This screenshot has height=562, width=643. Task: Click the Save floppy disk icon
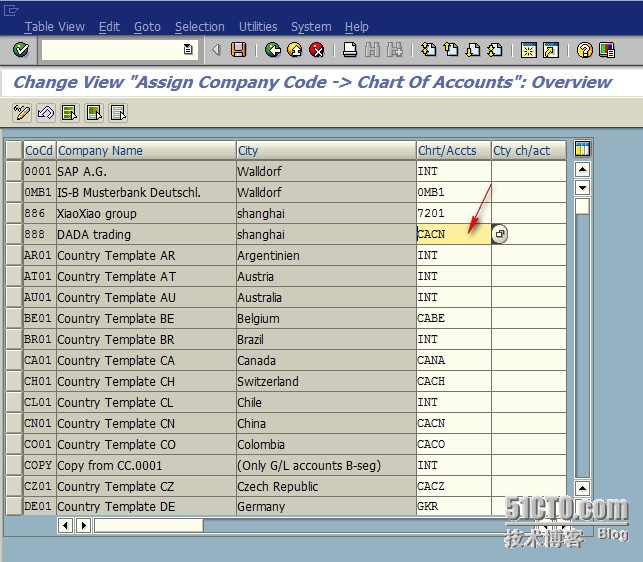tap(238, 50)
